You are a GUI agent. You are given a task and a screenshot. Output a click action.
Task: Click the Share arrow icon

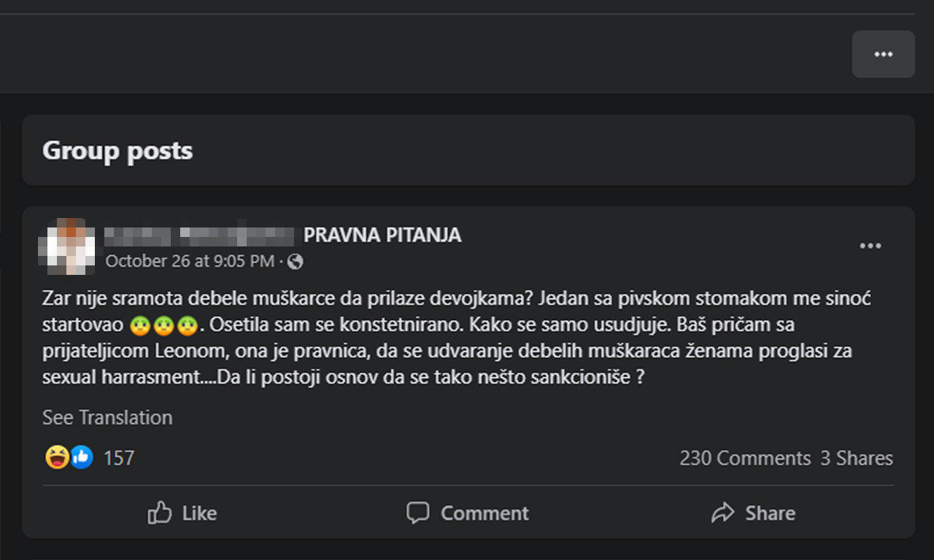[722, 513]
